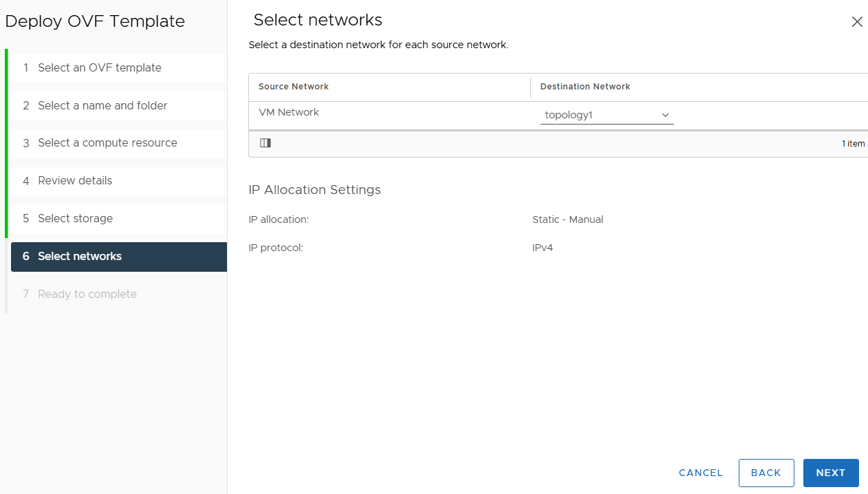Return to step 3 Select a compute resource

119,143
